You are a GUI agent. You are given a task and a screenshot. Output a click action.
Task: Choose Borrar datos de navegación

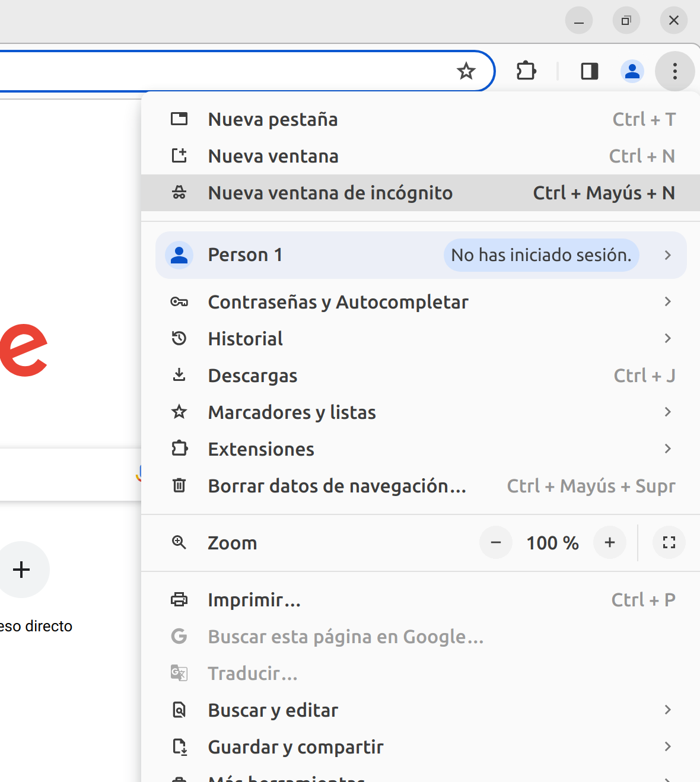(x=337, y=486)
